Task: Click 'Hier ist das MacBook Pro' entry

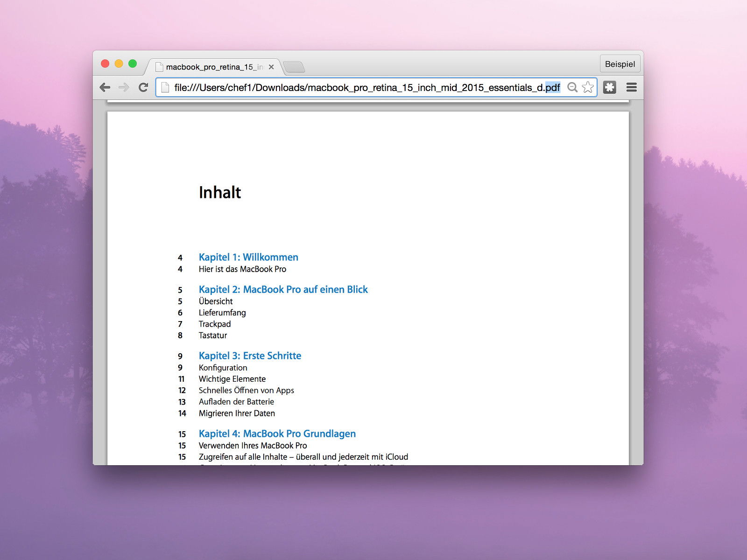Action: 242,269
